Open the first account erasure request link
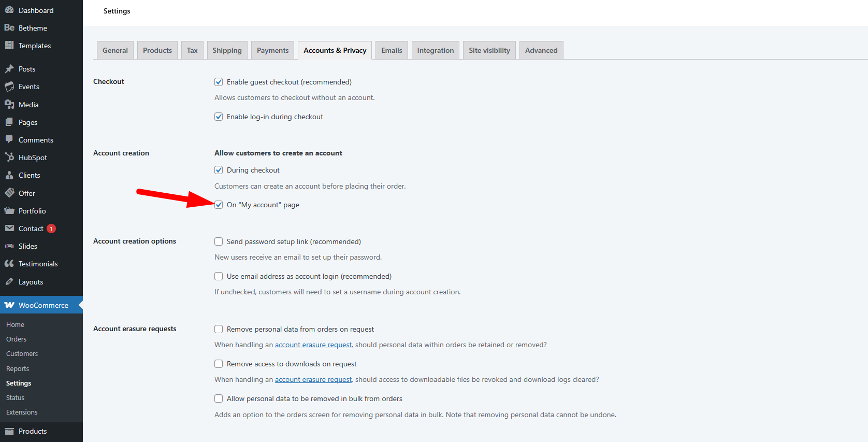868x442 pixels. pyautogui.click(x=313, y=345)
